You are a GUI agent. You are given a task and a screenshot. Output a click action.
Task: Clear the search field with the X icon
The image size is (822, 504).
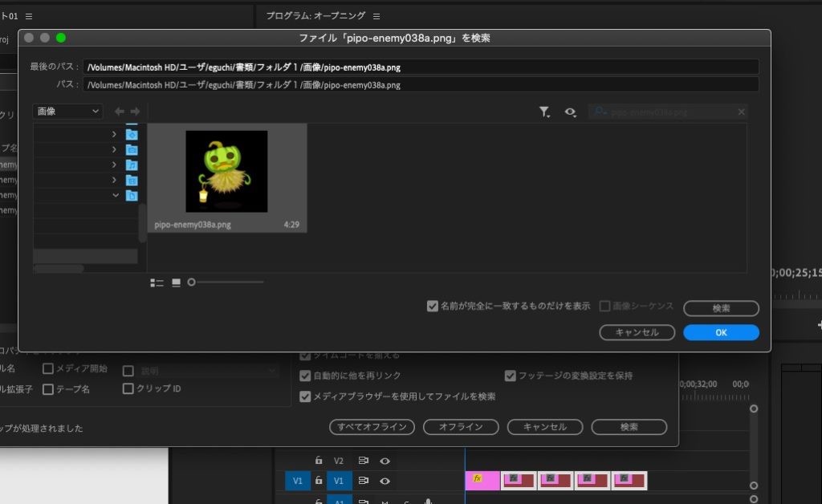(741, 112)
